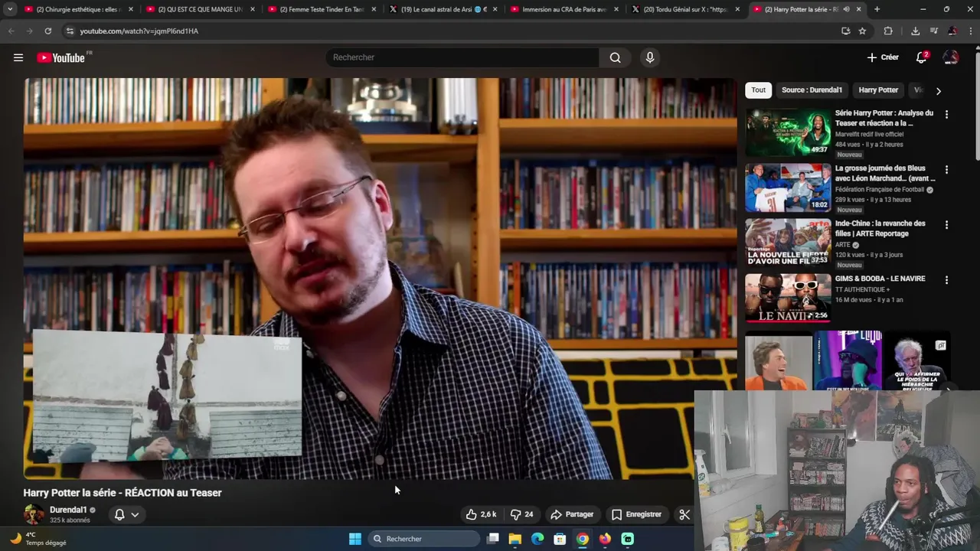Launch Microsoft Edge from the taskbar

point(537,539)
